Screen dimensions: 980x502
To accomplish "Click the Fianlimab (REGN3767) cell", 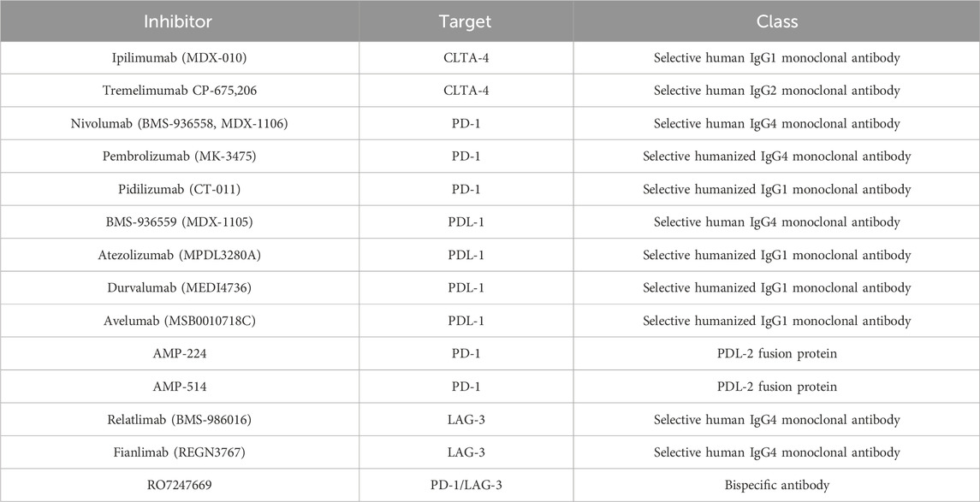I will tap(179, 452).
